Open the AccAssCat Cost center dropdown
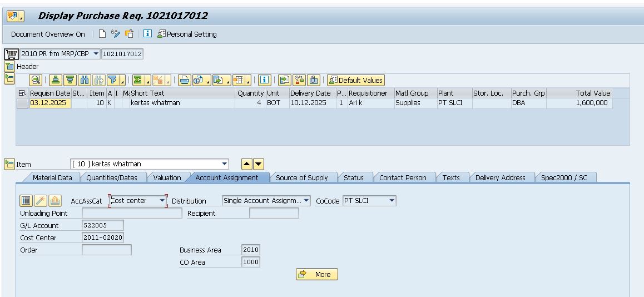The height and width of the screenshot is (297, 644). click(162, 201)
